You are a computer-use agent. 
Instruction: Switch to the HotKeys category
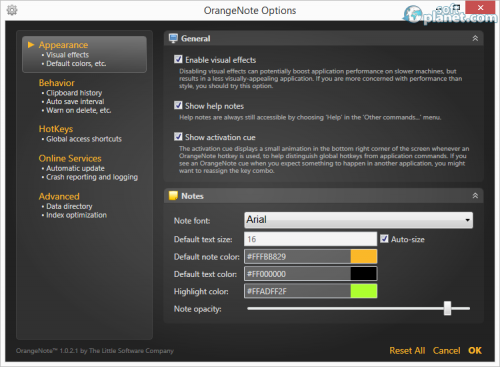[56, 129]
